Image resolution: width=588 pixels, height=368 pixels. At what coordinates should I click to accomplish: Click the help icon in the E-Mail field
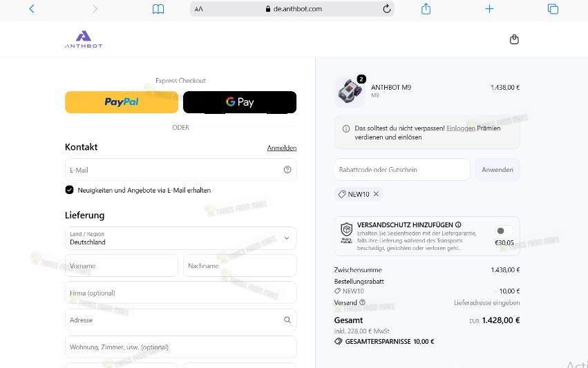287,170
